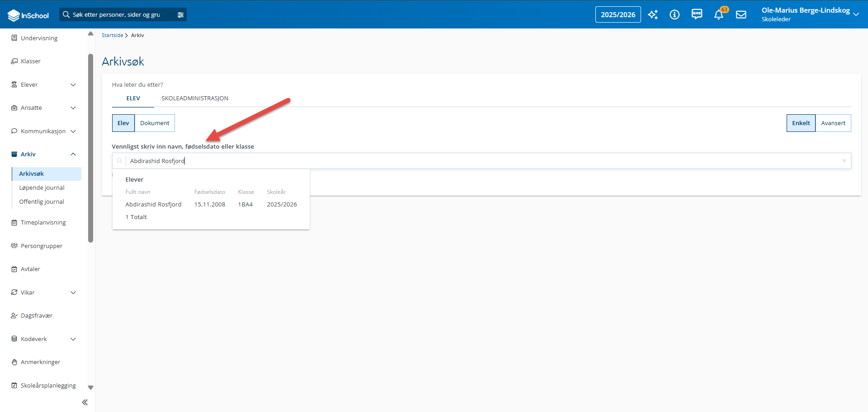This screenshot has height=412, width=868.
Task: Select Abdirashid Rosfjord in results
Action: 153,204
